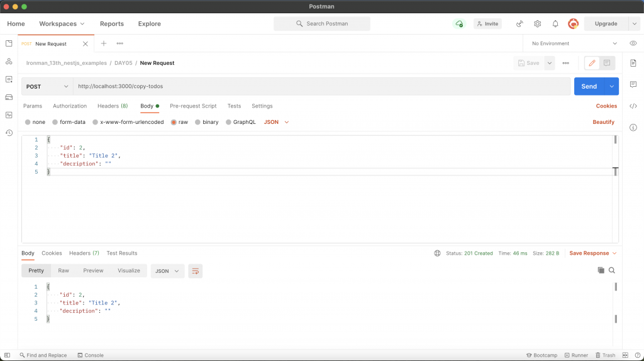Open the Console in status bar
644x361 pixels.
tap(91, 355)
